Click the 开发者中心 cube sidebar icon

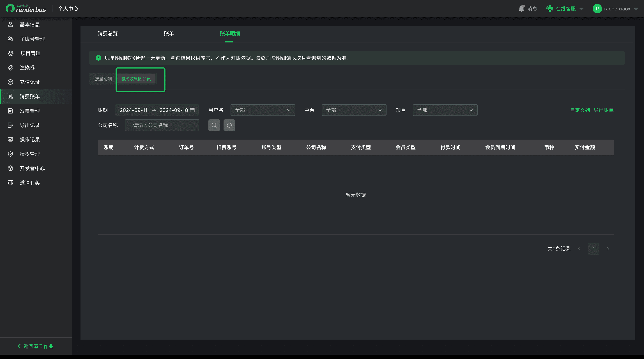(x=10, y=168)
